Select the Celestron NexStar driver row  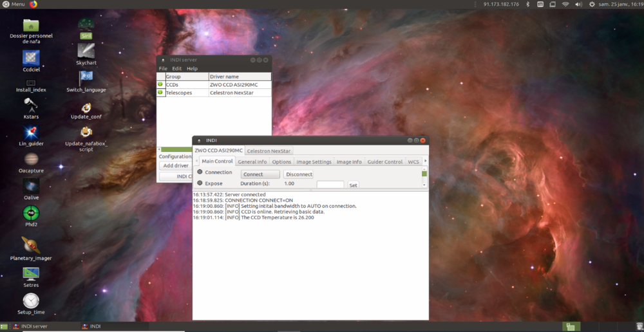coord(214,93)
